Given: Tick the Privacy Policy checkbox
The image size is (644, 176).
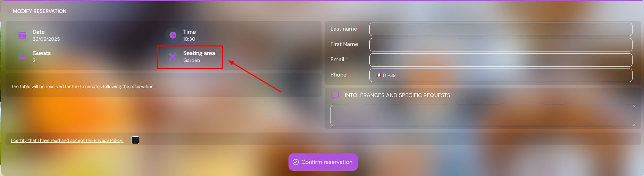Looking at the screenshot, I should click(135, 140).
